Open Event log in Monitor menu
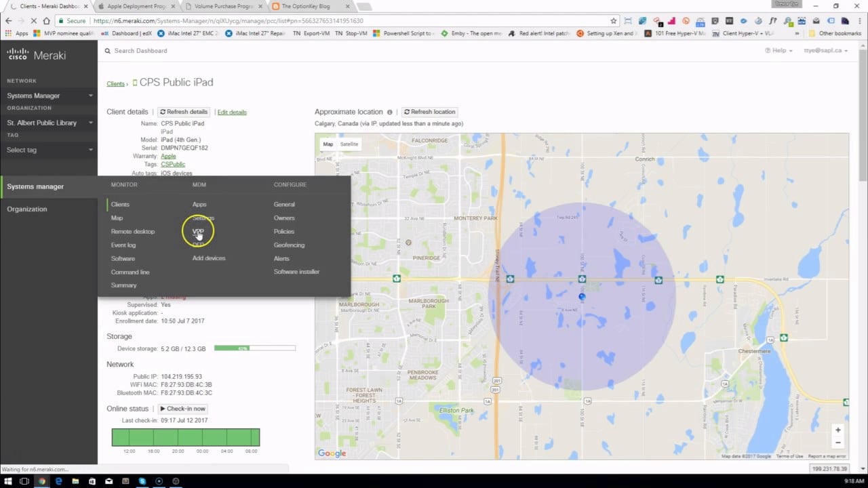The image size is (868, 488). [123, 245]
